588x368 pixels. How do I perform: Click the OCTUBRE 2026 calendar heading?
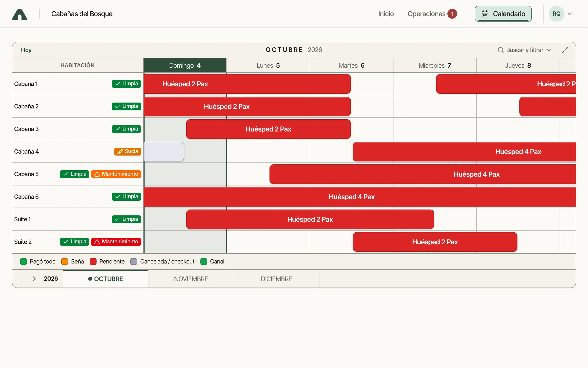tap(294, 50)
